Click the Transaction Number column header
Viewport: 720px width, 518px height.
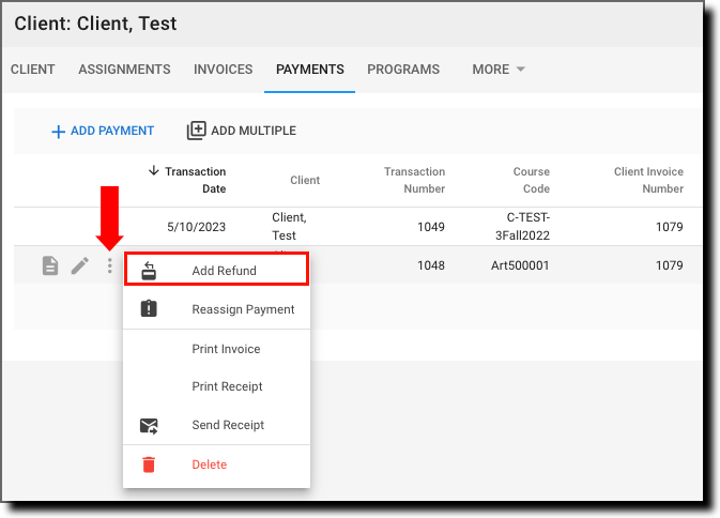coord(414,180)
